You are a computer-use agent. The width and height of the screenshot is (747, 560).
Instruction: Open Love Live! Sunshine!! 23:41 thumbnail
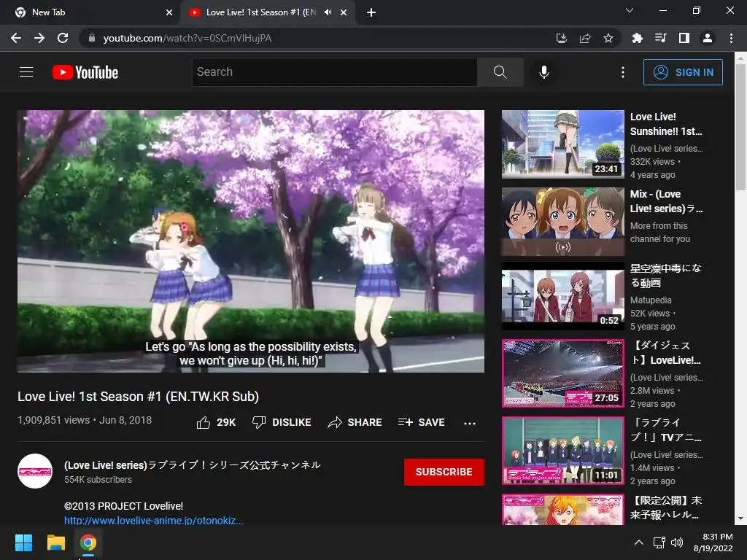pos(562,144)
